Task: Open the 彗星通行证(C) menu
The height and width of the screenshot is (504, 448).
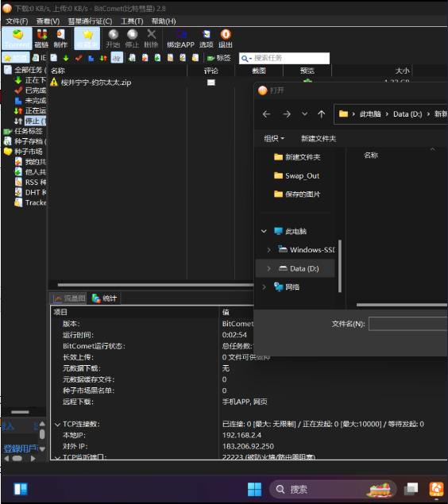Action: 90,21
